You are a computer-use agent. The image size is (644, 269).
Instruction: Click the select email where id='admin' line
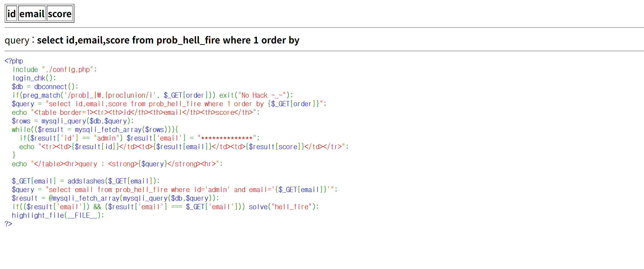(174, 190)
